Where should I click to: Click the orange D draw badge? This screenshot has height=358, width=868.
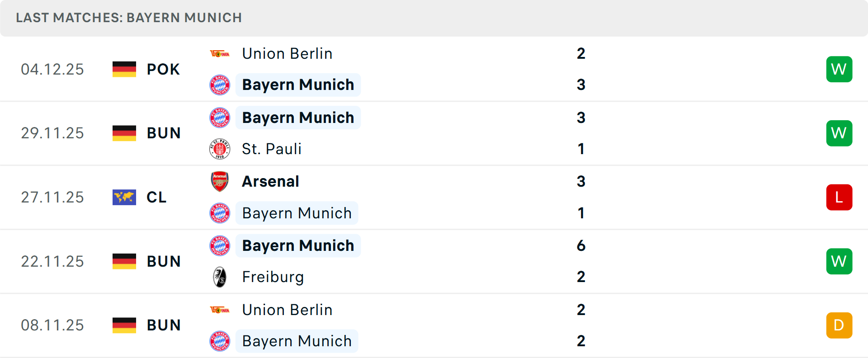click(x=839, y=325)
